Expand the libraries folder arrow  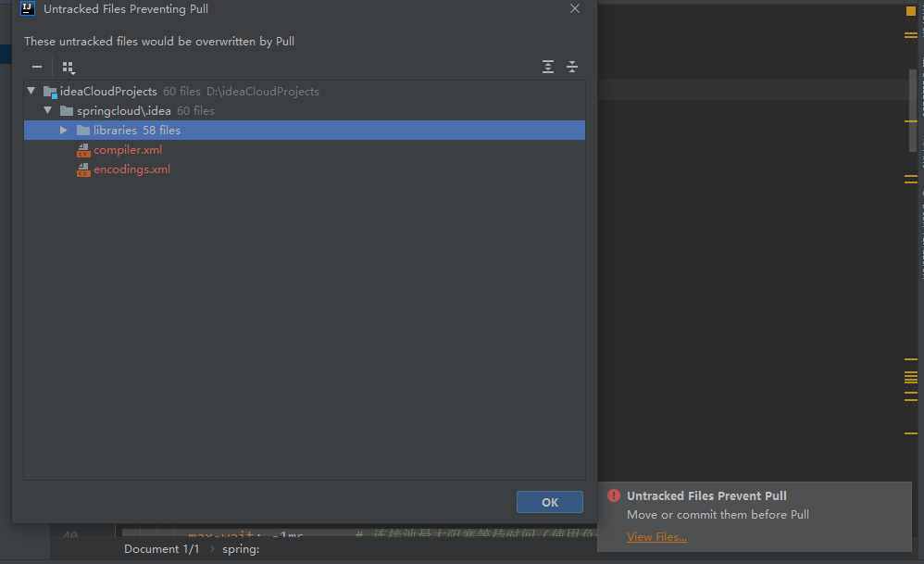coord(64,130)
